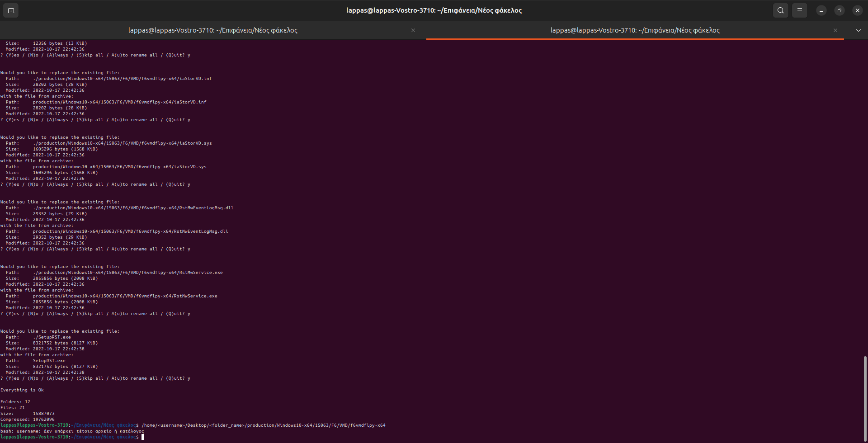Click the "Folders: 12" summary line
Viewport: 868px width, 443px height.
[x=15, y=402]
